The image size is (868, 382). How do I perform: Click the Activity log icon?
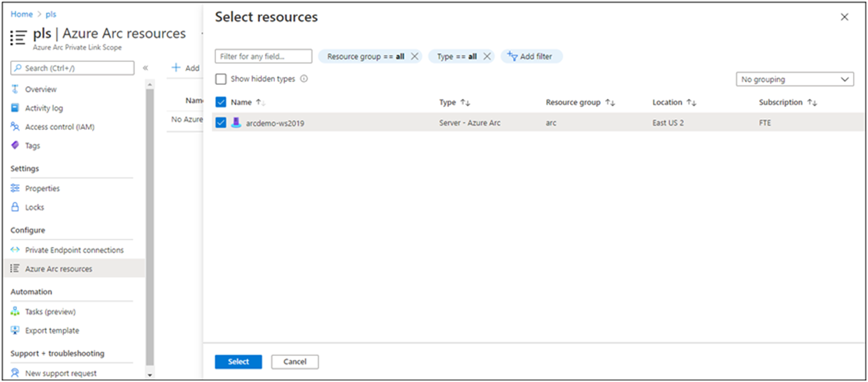point(15,108)
